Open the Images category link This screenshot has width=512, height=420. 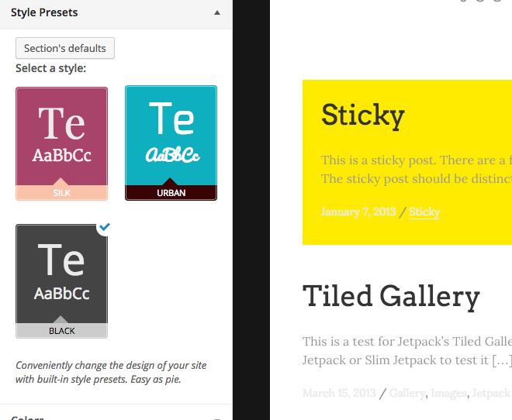click(x=448, y=393)
